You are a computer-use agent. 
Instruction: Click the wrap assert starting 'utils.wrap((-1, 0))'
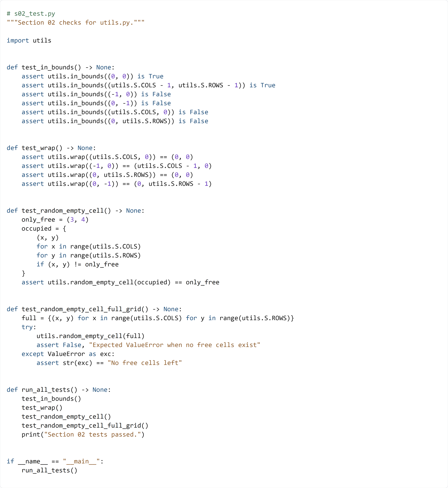[x=117, y=166]
